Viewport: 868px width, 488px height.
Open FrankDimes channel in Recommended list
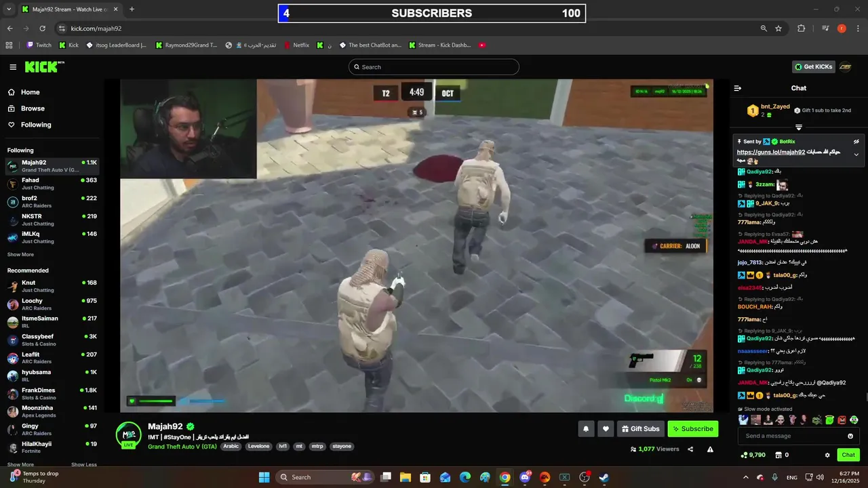pos(52,394)
